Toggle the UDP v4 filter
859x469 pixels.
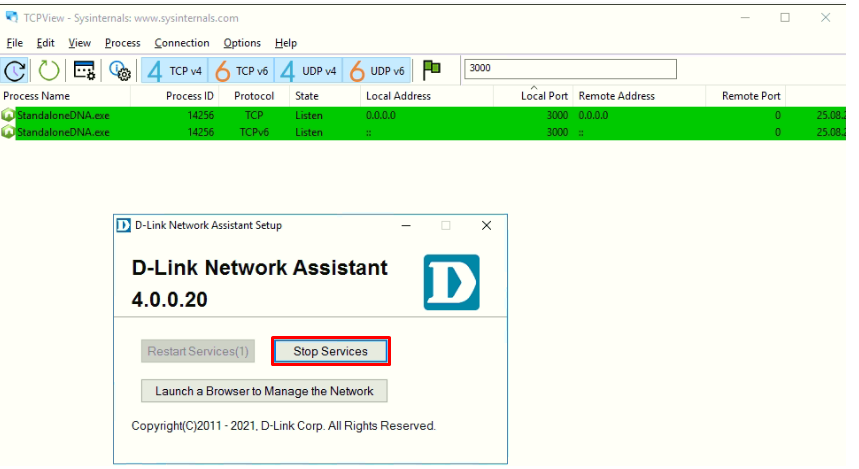[308, 70]
